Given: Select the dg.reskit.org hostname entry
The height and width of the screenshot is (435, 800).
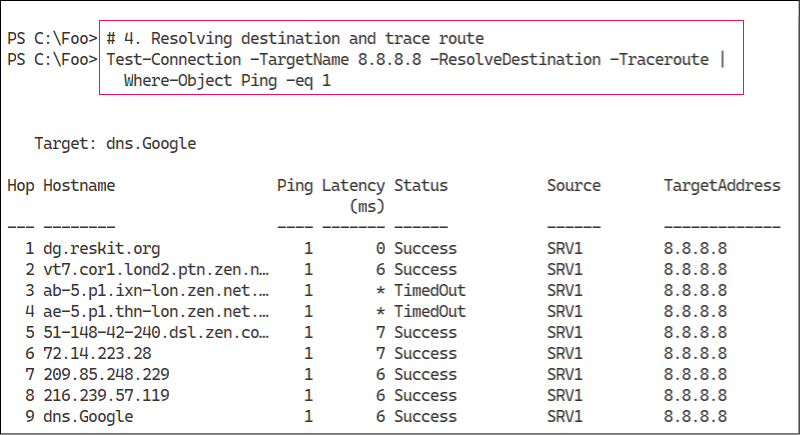Looking at the screenshot, I should coord(102,249).
